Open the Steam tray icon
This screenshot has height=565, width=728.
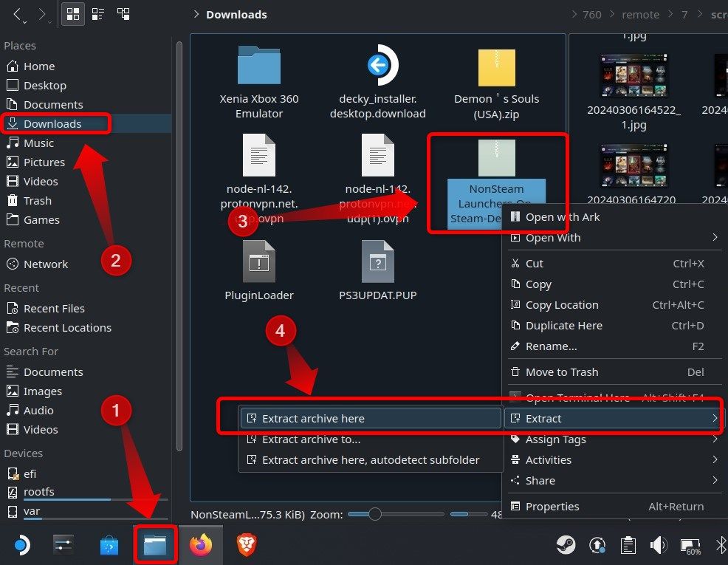(566, 545)
